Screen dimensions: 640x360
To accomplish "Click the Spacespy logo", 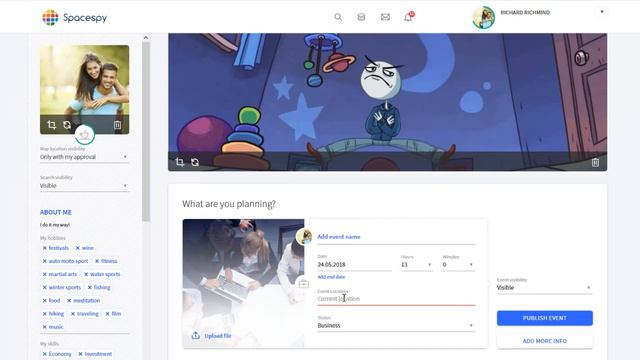I will (75, 18).
